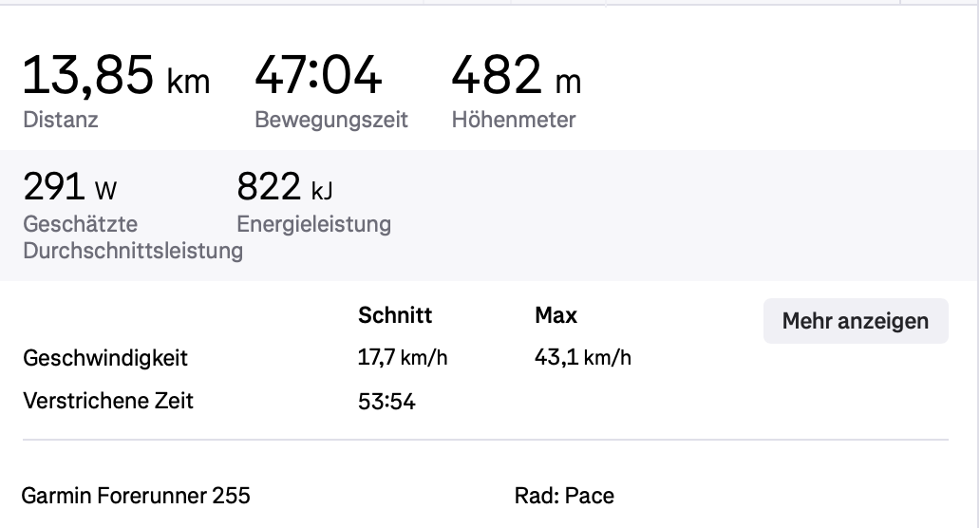The image size is (980, 528).
Task: Select the Bewegungszeit label
Action: [331, 120]
